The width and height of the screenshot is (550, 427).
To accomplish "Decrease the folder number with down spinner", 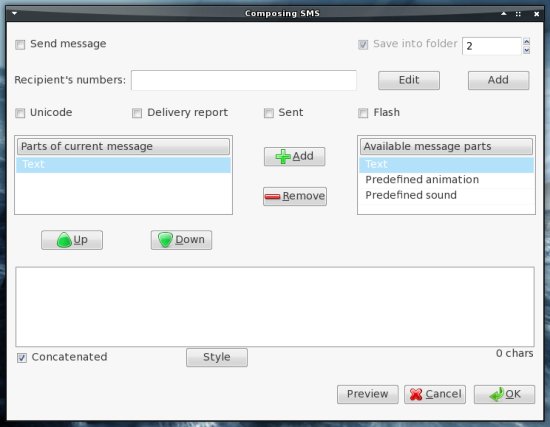I will 526,50.
